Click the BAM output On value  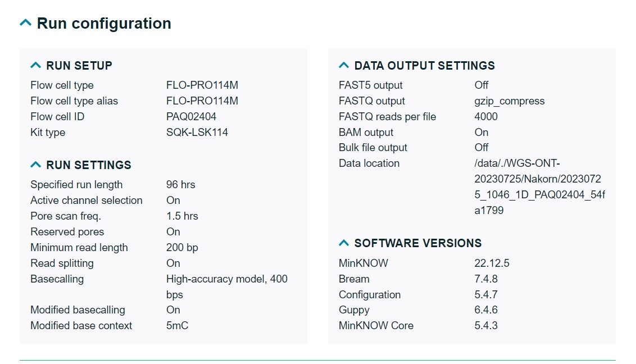pyautogui.click(x=481, y=133)
